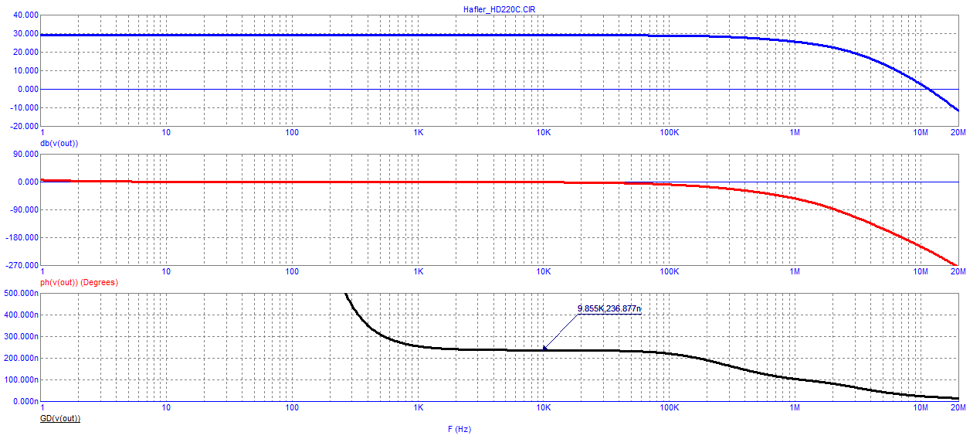Click 1M frequency label under phase plot

pos(794,272)
